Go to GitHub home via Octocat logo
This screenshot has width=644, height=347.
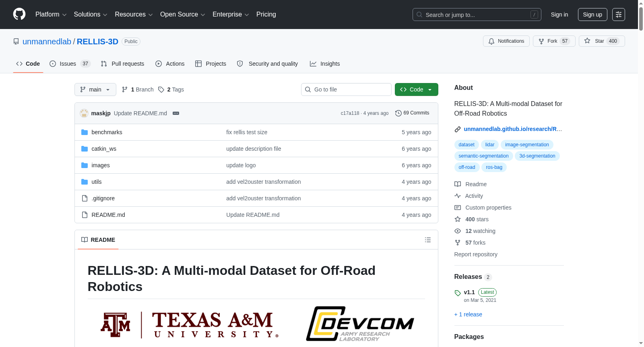coord(19,15)
